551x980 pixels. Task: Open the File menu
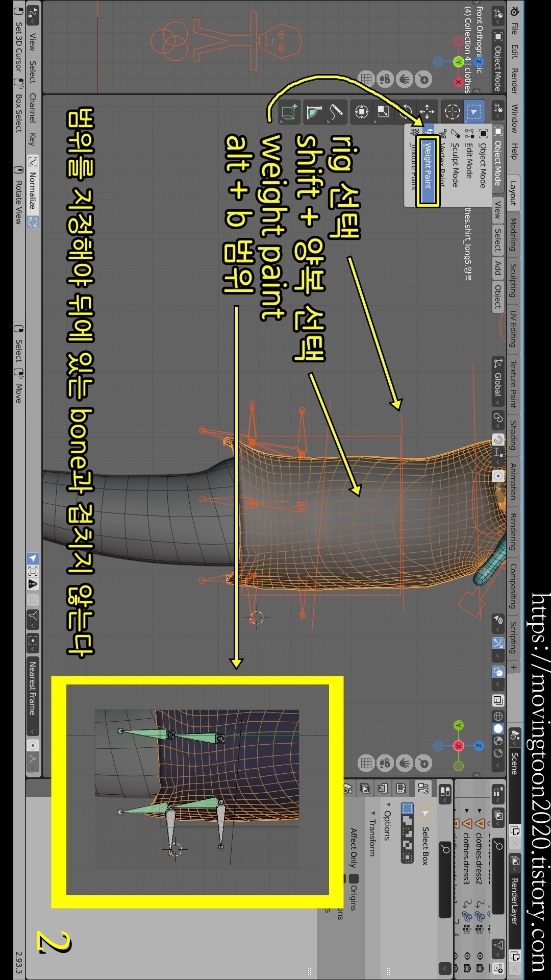(515, 28)
